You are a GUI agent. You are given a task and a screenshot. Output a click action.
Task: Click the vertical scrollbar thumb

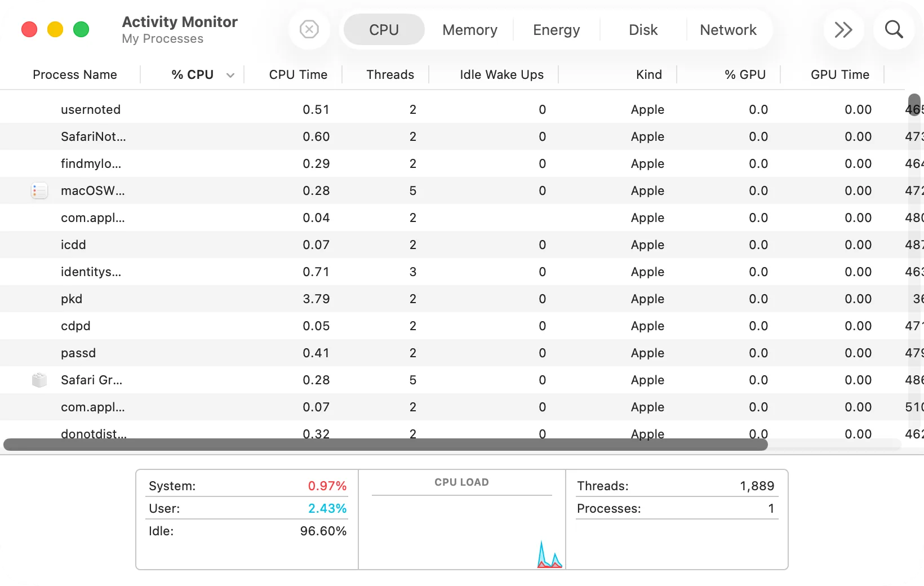click(914, 105)
